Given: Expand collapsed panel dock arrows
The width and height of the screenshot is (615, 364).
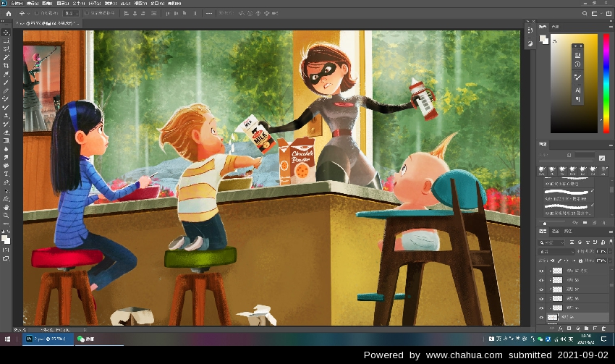Looking at the screenshot, I should 528,21.
